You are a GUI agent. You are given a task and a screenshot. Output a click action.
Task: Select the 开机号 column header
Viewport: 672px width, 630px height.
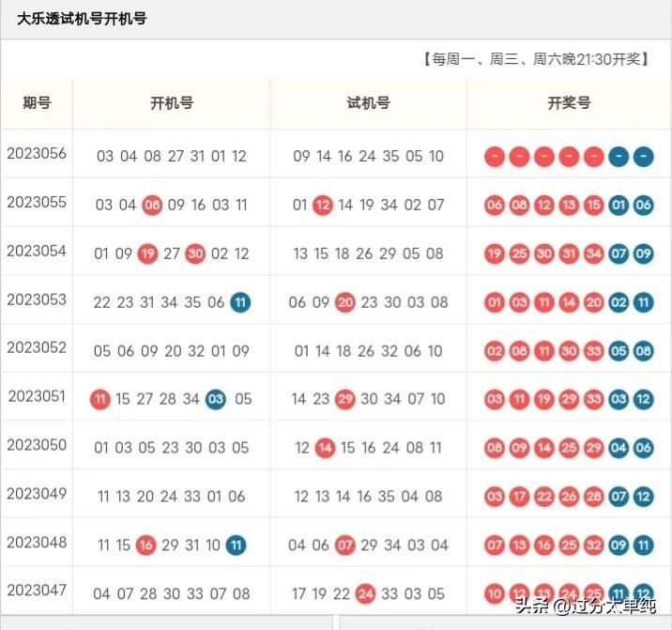click(172, 103)
